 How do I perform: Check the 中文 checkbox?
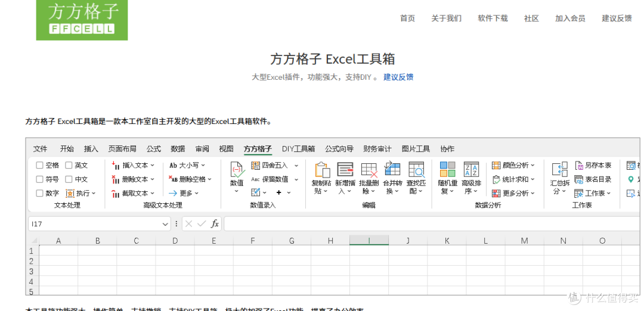69,179
